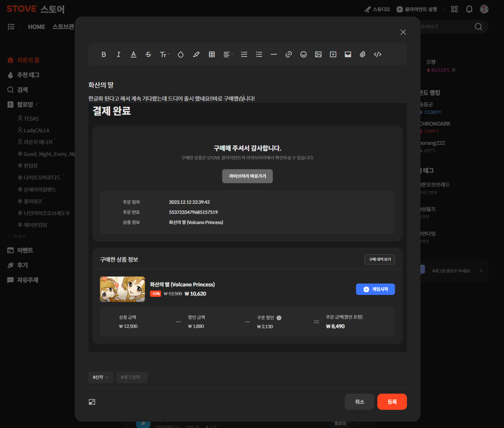Open the 스튜디오 link in header
This screenshot has width=504, height=428.
point(377,9)
